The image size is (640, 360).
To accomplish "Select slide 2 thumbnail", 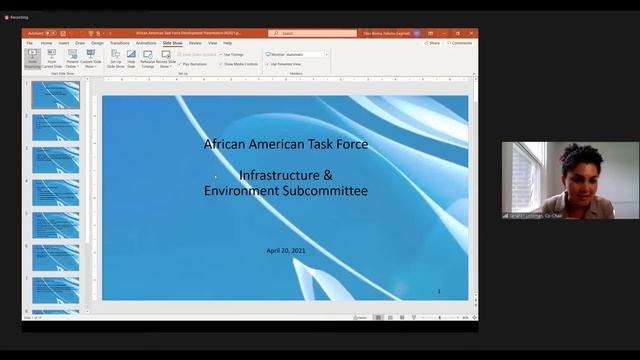I will pyautogui.click(x=56, y=127).
